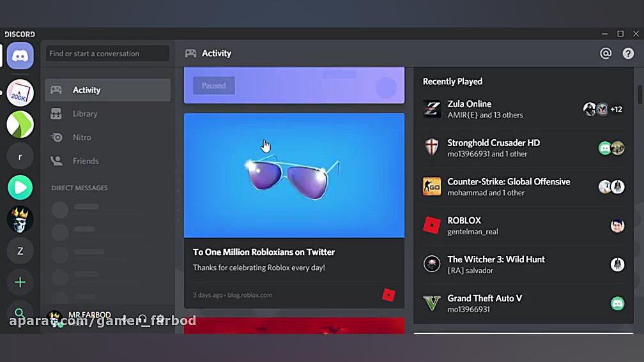Image resolution: width=644 pixels, height=362 pixels.
Task: Click the activity panel vertical scrollbar
Action: [x=640, y=94]
